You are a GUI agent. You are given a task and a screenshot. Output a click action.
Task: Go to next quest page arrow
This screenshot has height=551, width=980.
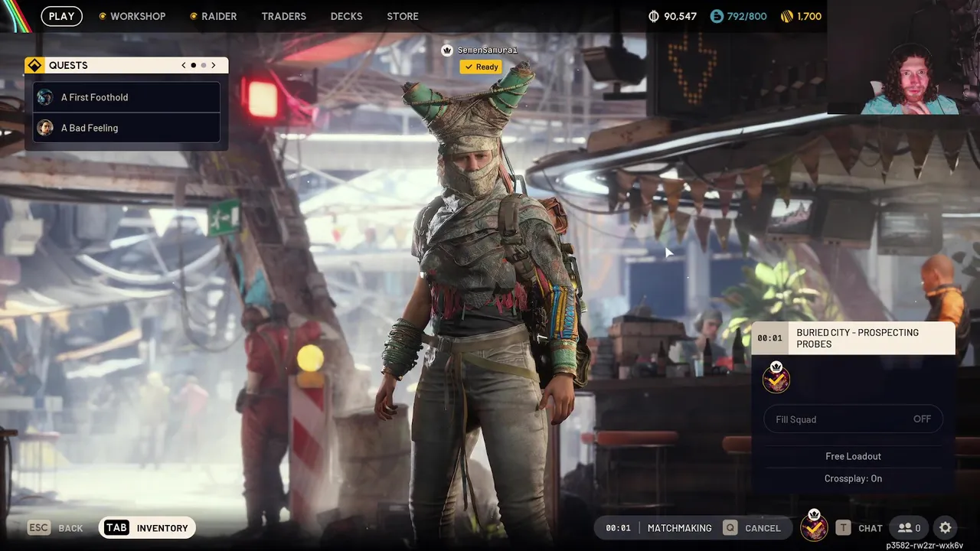point(214,66)
